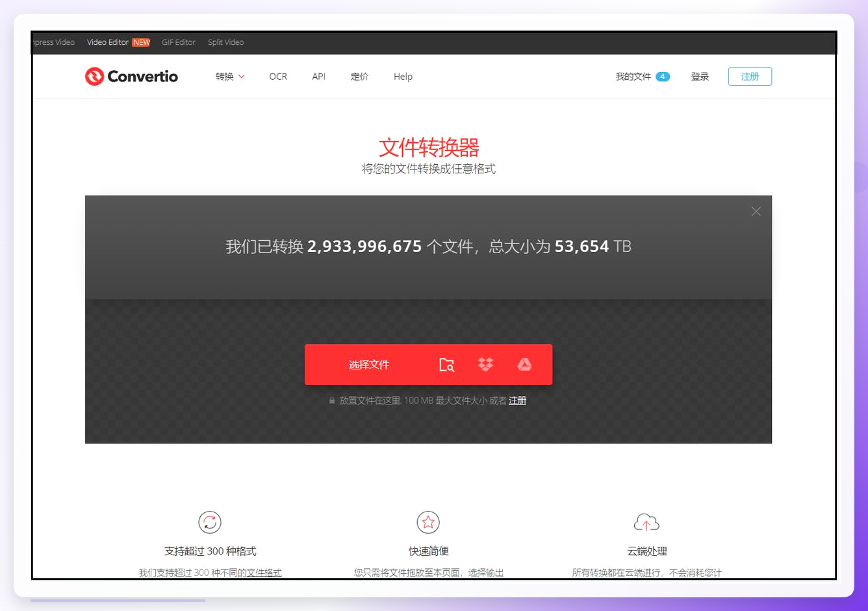Click the 4 badge next to 我的文件
This screenshot has height=611, width=868.
tap(663, 77)
